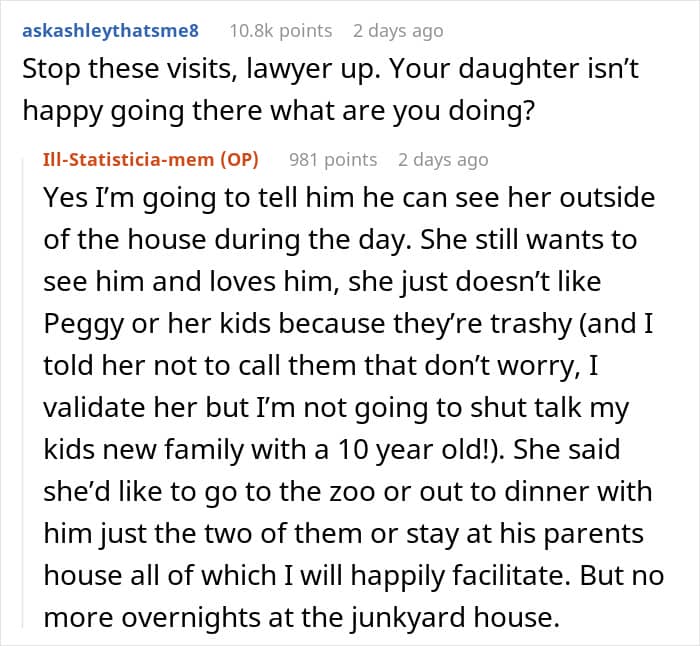
Task: Click the 10.8k points score
Action: [281, 31]
